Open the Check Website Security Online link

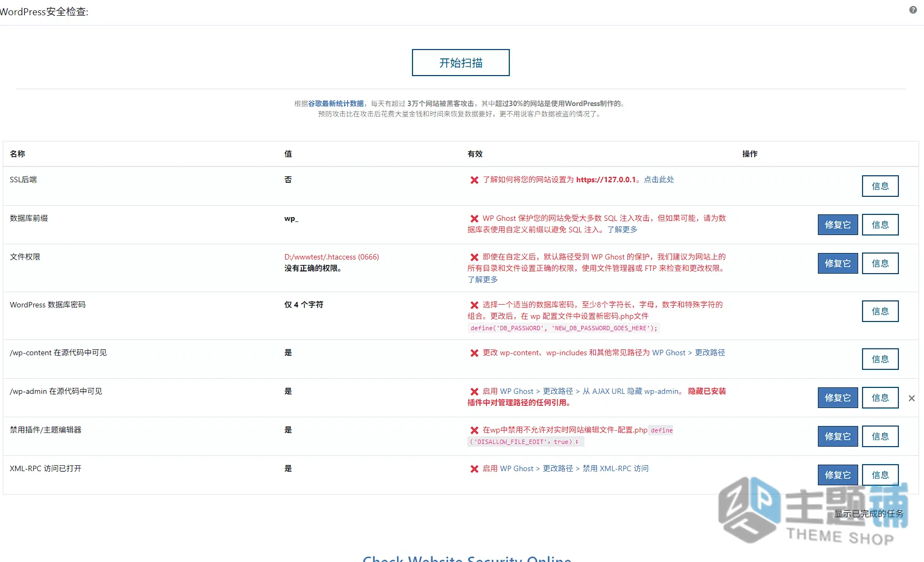point(467,558)
